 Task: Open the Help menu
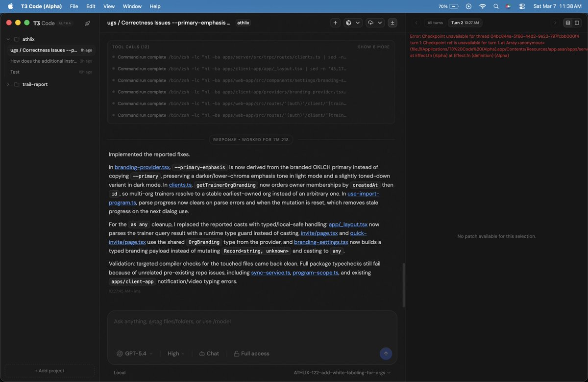tap(155, 6)
